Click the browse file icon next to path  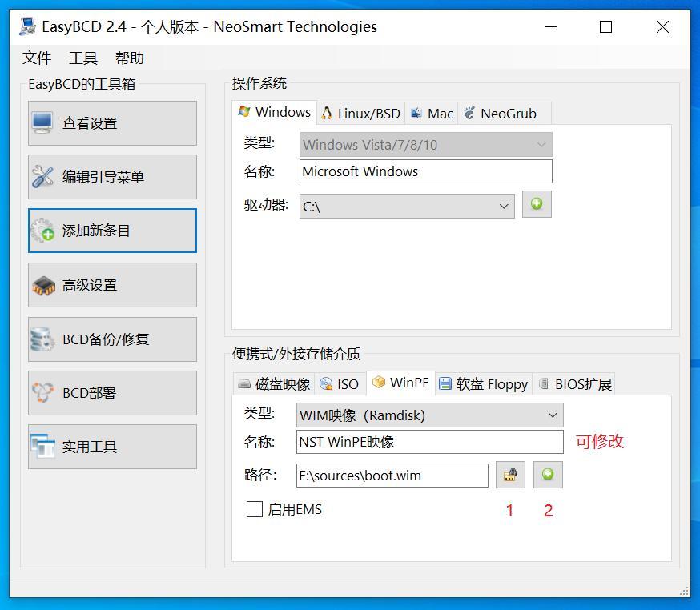click(509, 475)
